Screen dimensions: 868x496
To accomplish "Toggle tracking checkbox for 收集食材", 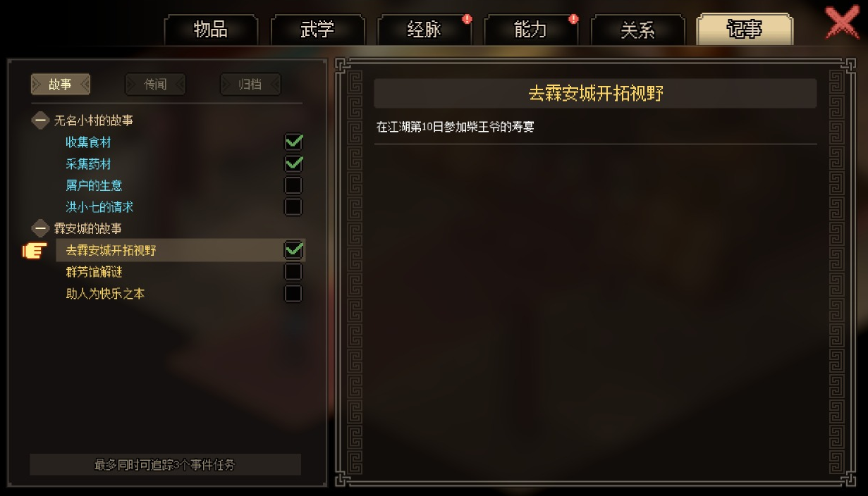I will [x=293, y=142].
